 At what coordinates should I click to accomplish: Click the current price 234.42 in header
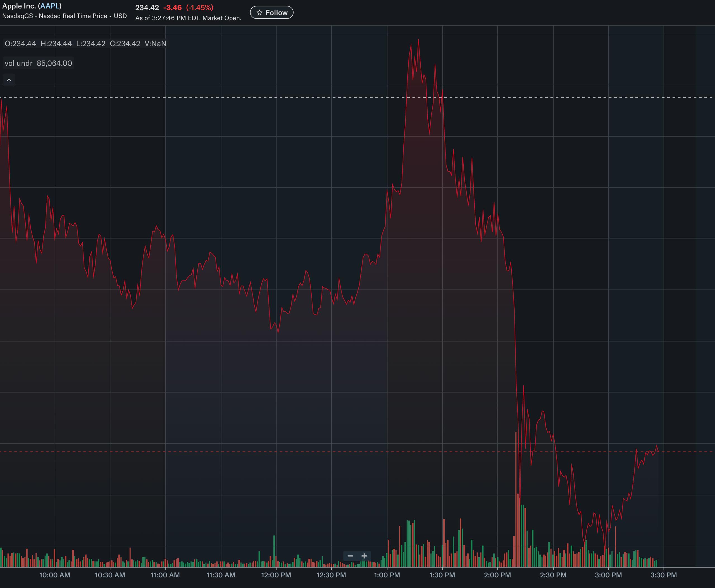click(147, 8)
